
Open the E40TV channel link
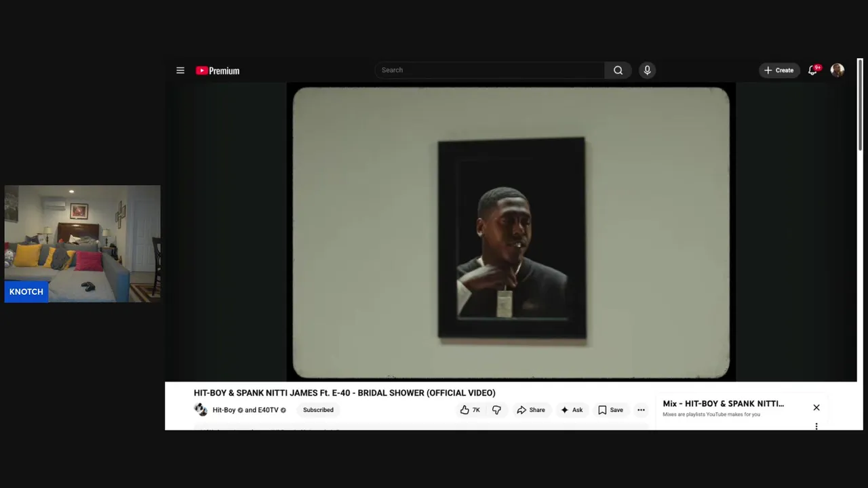click(x=268, y=410)
